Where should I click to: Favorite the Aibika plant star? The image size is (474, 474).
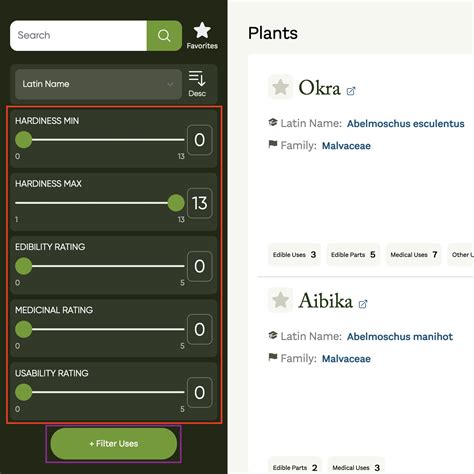click(280, 300)
